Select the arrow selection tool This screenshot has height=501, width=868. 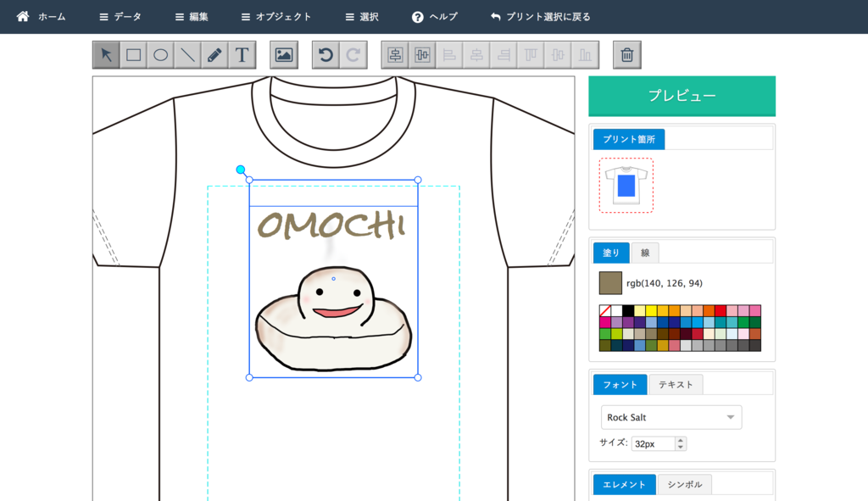pyautogui.click(x=106, y=55)
